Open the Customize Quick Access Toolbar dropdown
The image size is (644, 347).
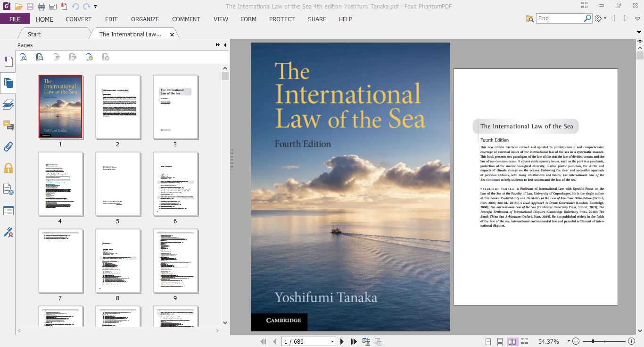pyautogui.click(x=96, y=7)
